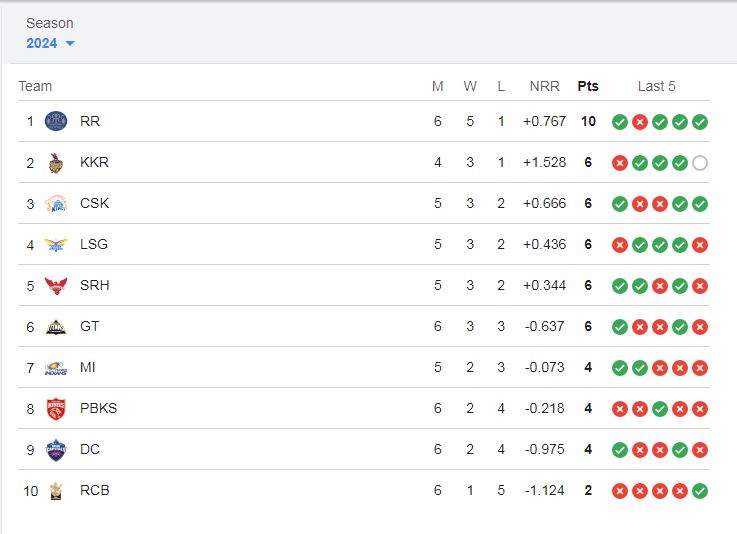The width and height of the screenshot is (737, 534).
Task: Click the Last 5 column header
Action: (656, 86)
